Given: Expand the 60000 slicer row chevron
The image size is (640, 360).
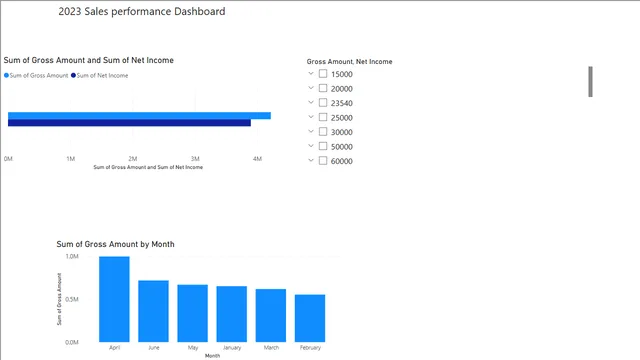Looking at the screenshot, I should pos(311,160).
